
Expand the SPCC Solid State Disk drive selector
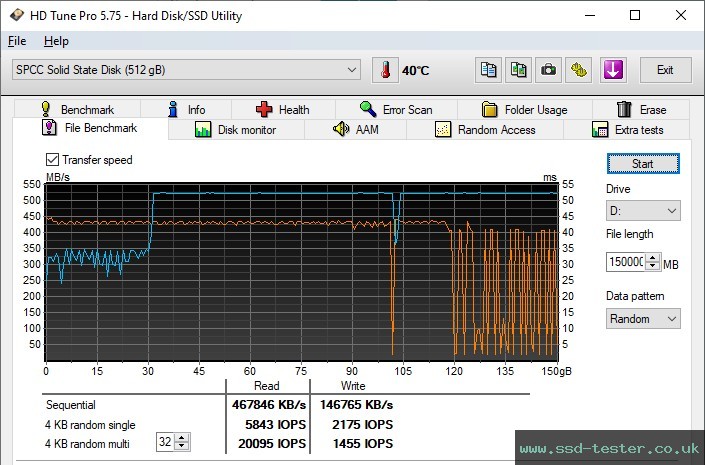point(186,70)
